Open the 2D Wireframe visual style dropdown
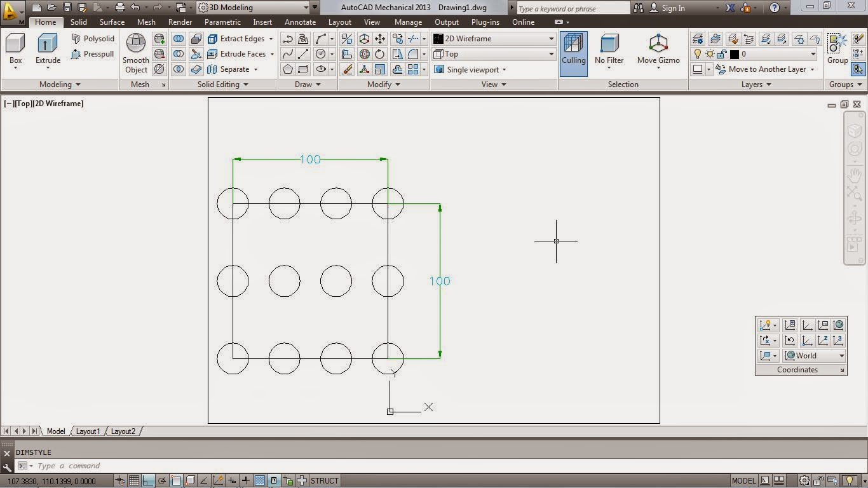This screenshot has height=488, width=868. [x=550, y=38]
